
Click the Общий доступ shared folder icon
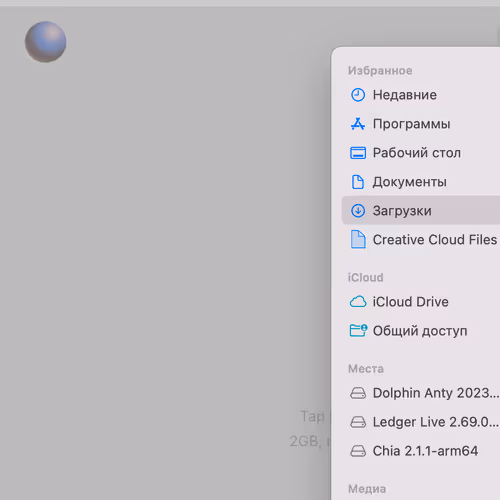click(358, 331)
